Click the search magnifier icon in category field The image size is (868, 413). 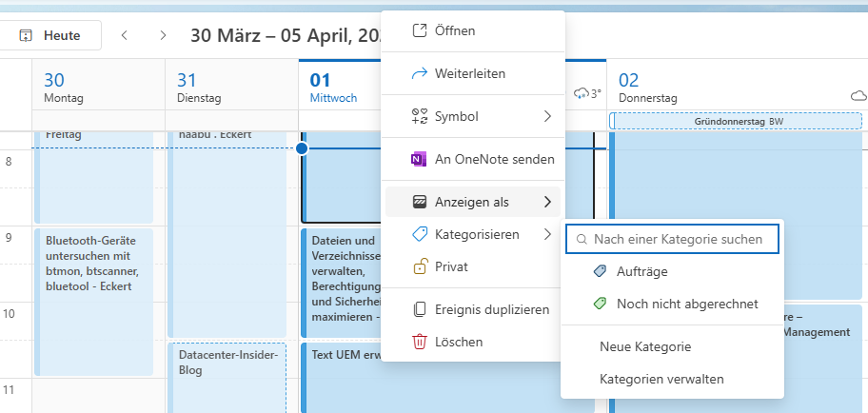(x=582, y=240)
